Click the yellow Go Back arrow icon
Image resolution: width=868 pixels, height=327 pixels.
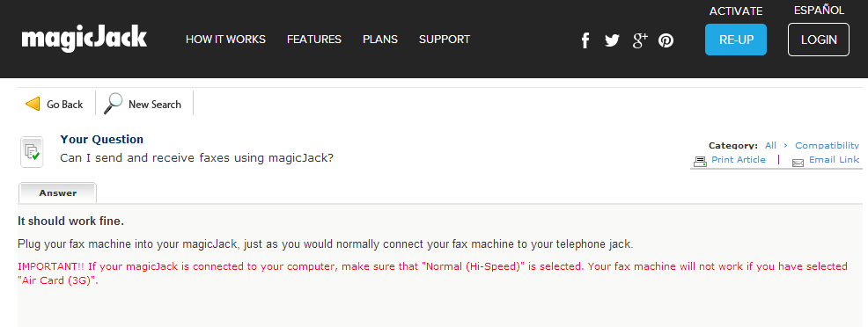pyautogui.click(x=33, y=104)
